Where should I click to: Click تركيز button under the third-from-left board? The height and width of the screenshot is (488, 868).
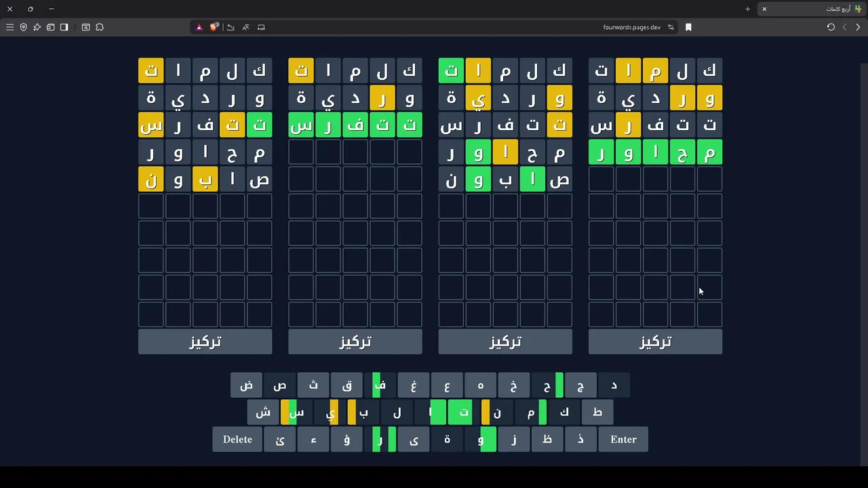pyautogui.click(x=505, y=342)
